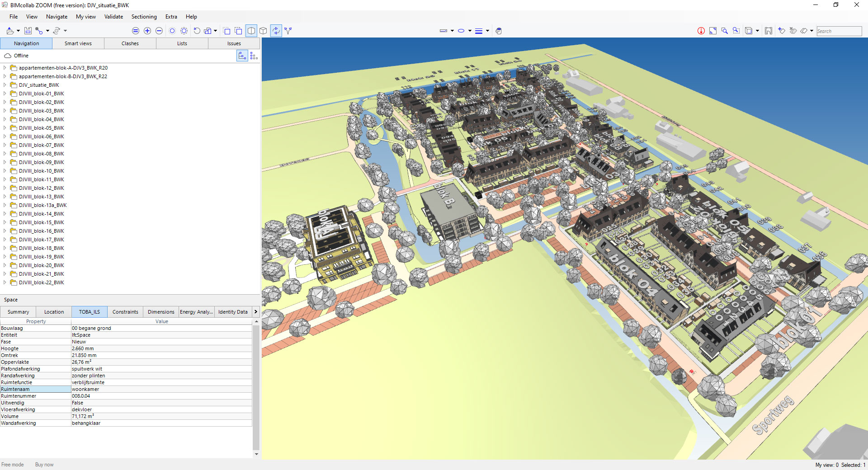868x470 pixels.
Task: Expand the DJV_situatie_BWK tree node
Action: [x=5, y=85]
